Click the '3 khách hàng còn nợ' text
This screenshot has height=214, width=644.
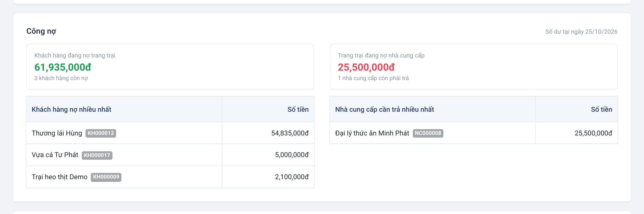pyautogui.click(x=61, y=78)
